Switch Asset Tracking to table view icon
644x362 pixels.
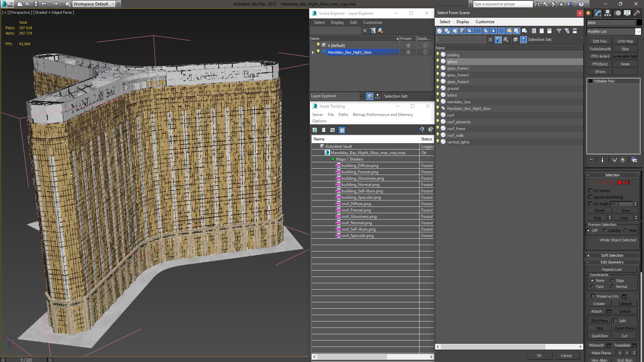(342, 130)
